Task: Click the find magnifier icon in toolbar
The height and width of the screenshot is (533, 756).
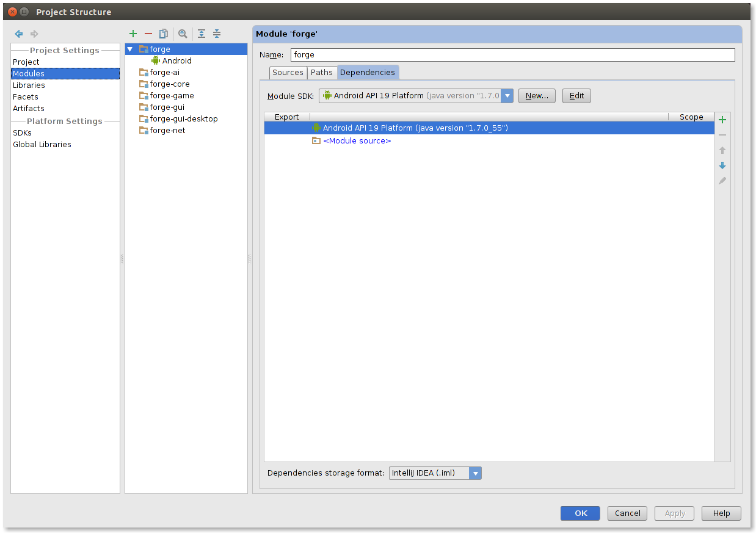Action: click(x=183, y=34)
